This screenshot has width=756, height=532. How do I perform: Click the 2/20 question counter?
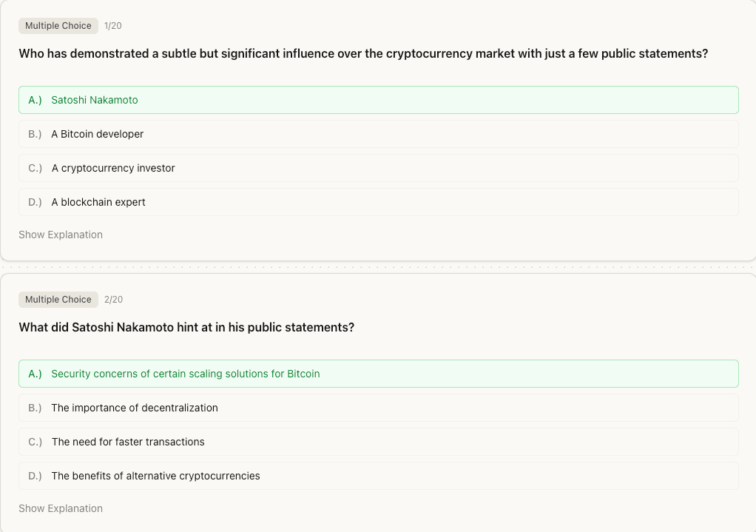point(115,299)
